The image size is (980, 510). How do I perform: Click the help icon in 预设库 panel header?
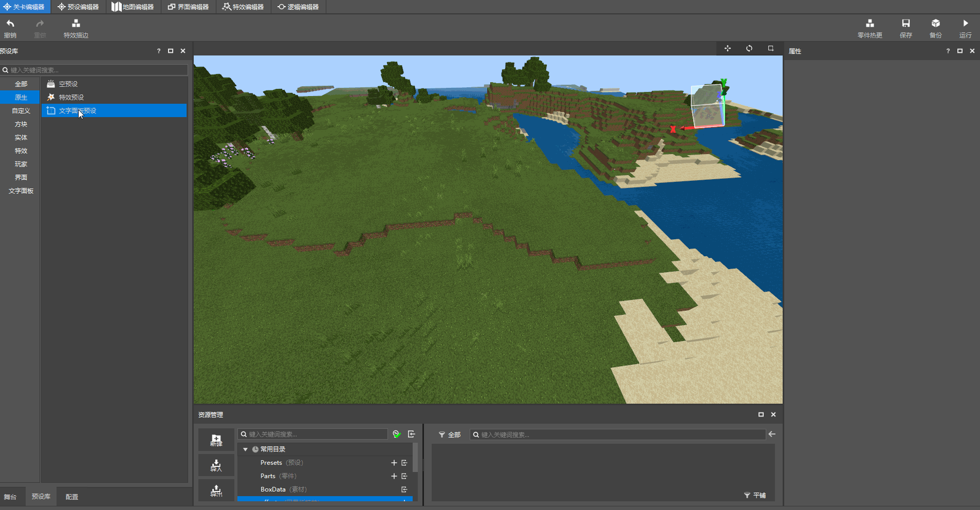click(x=158, y=51)
